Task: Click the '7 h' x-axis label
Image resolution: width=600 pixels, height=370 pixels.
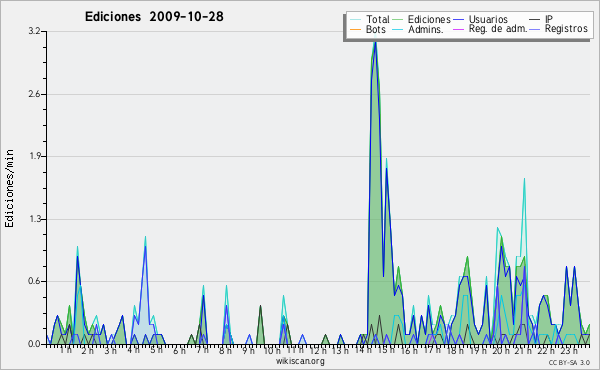Action: 202,350
